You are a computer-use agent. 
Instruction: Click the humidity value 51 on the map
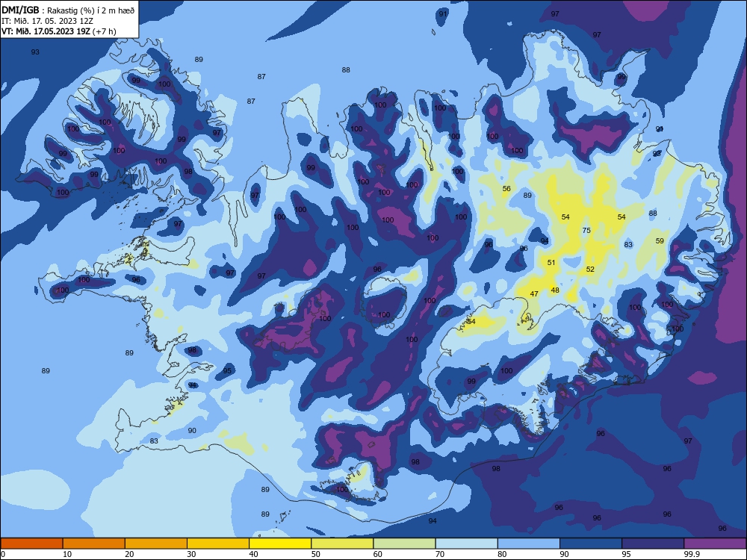tap(551, 262)
